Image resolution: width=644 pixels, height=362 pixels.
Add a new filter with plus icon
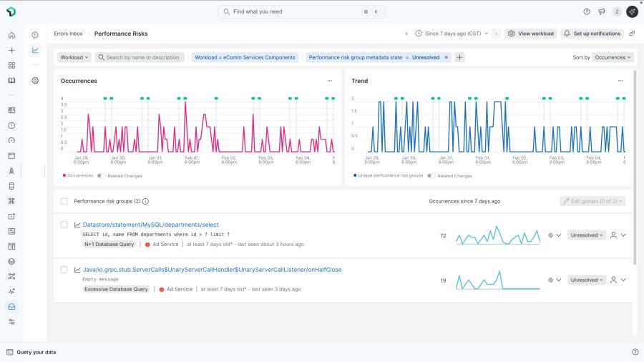click(x=459, y=57)
